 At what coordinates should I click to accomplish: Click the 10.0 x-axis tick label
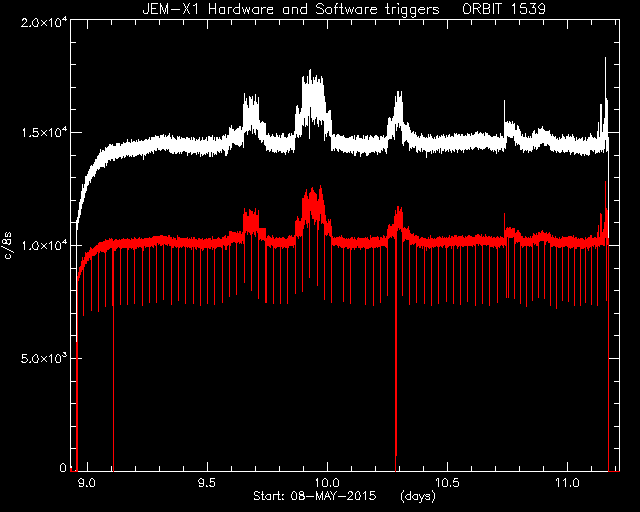coord(327,483)
